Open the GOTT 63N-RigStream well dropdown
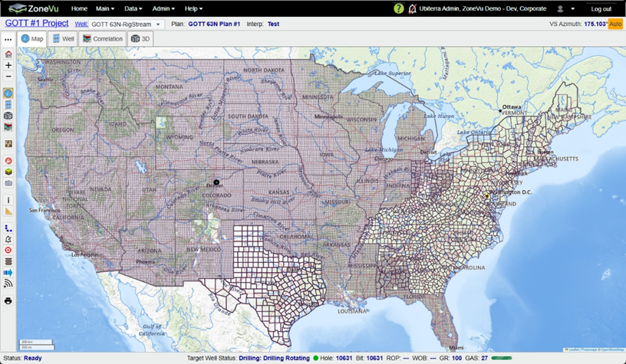 pyautogui.click(x=126, y=25)
